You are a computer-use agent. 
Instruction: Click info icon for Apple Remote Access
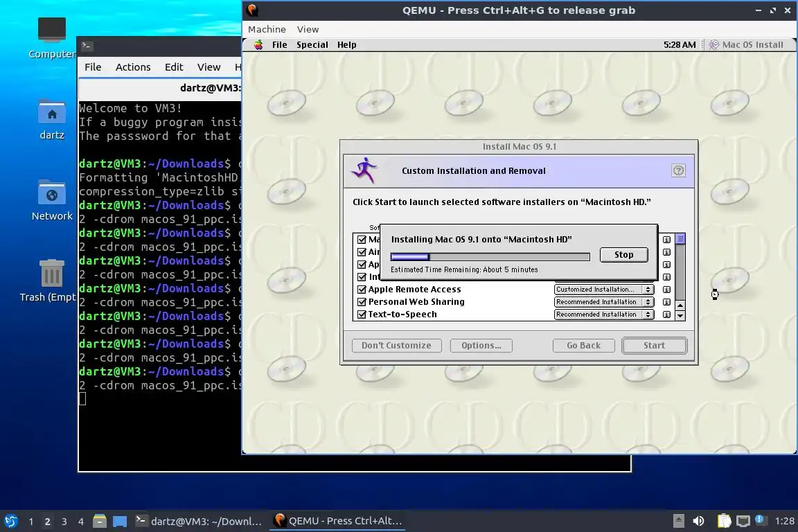[666, 290]
